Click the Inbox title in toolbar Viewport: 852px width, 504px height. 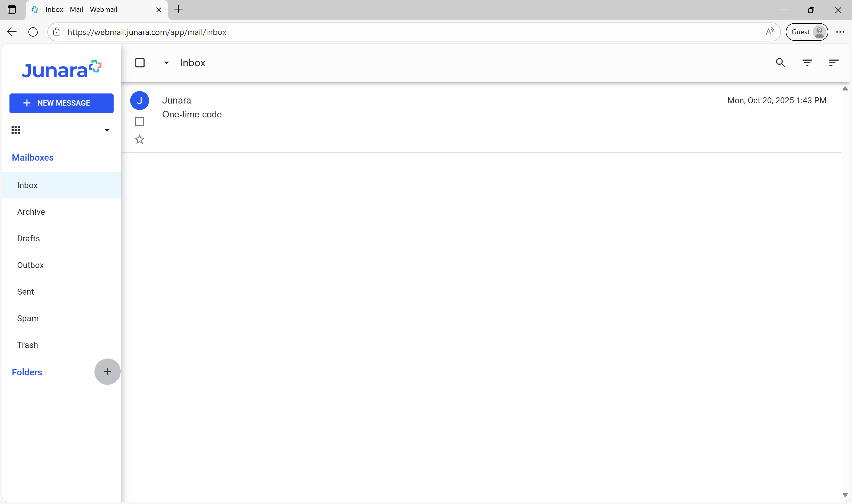[x=193, y=63]
